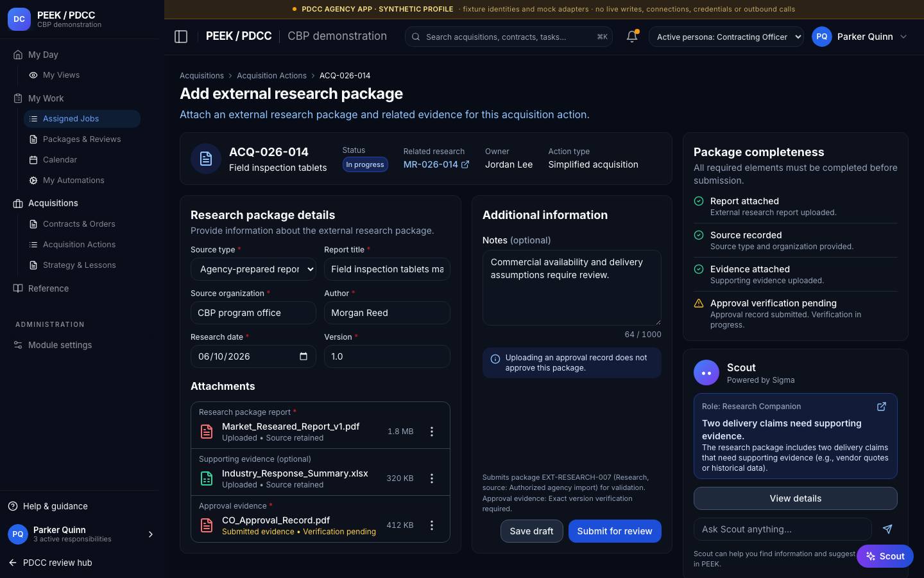Open options menu for Industry_Response_Summary.xlsx
The height and width of the screenshot is (578, 924).
(432, 478)
